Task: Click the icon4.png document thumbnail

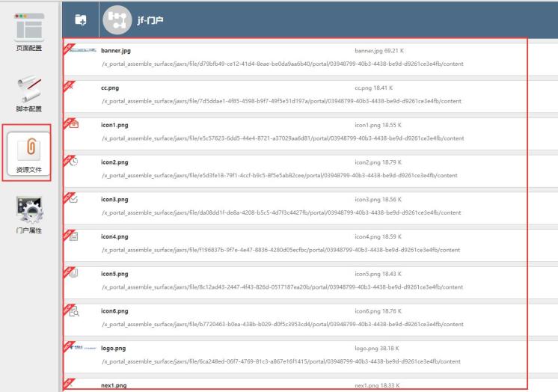Action: tap(73, 236)
